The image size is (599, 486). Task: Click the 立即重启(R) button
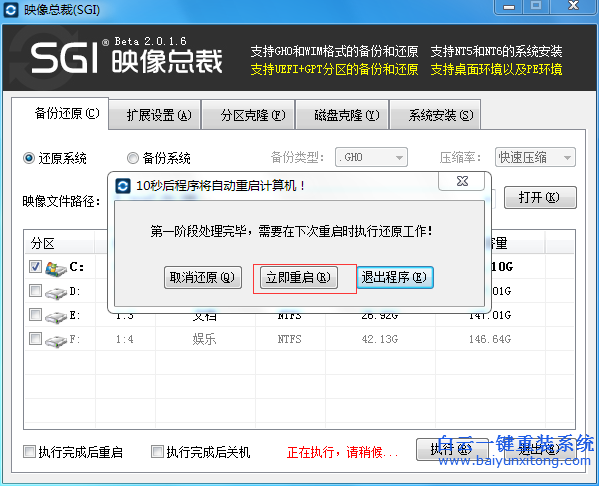point(299,277)
